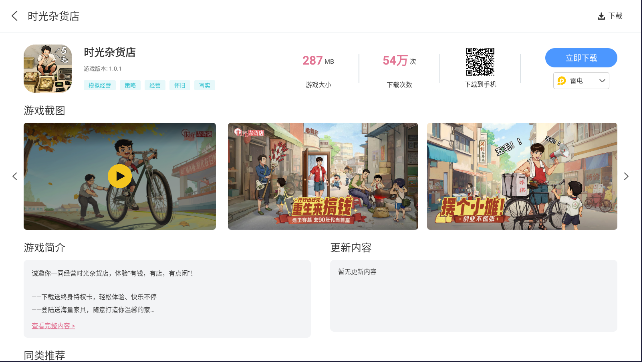642x362 pixels.
Task: Go back using the arrow beside 时光杂货店
Action: pyautogui.click(x=15, y=16)
